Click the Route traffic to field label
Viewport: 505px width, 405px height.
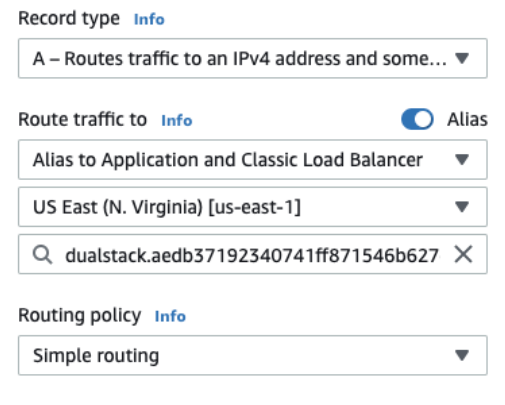(83, 119)
